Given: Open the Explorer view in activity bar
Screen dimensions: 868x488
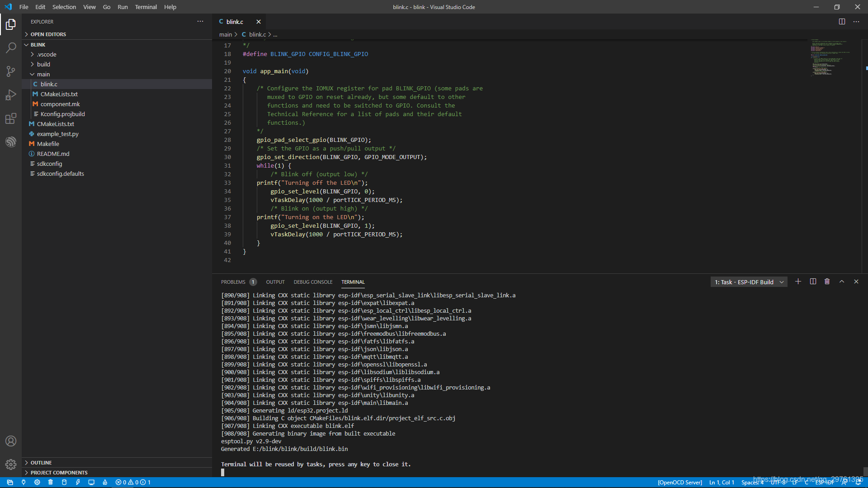Looking at the screenshot, I should click(11, 24).
